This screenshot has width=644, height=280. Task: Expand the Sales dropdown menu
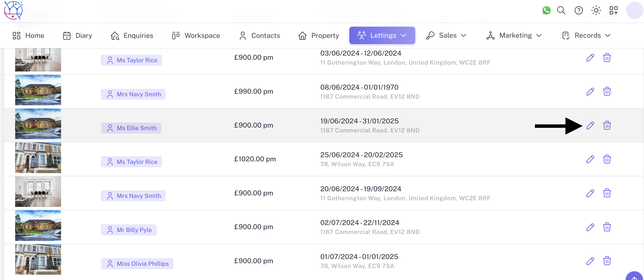[x=446, y=36]
